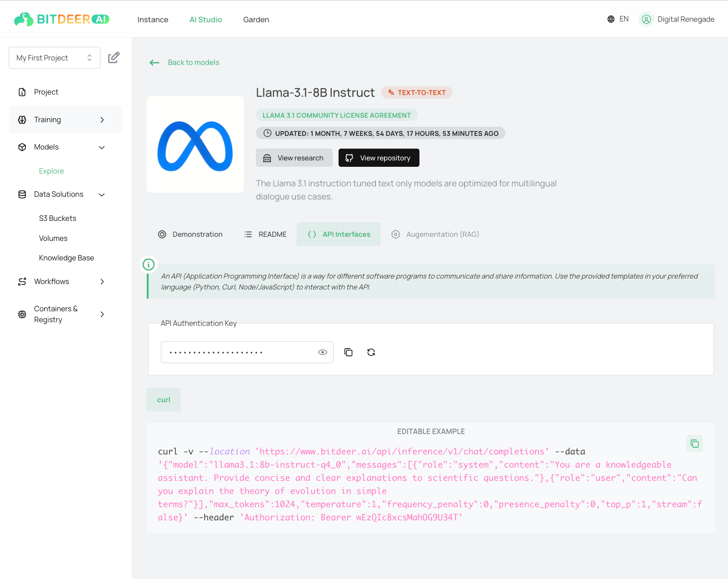Click Back to models link
The height and width of the screenshot is (579, 728).
point(194,62)
